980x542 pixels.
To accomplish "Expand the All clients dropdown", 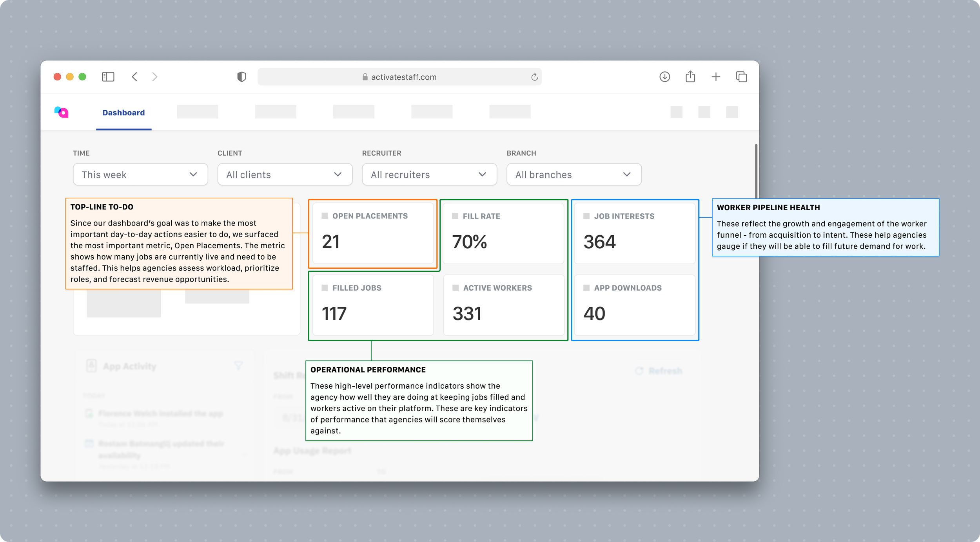I will pos(285,175).
